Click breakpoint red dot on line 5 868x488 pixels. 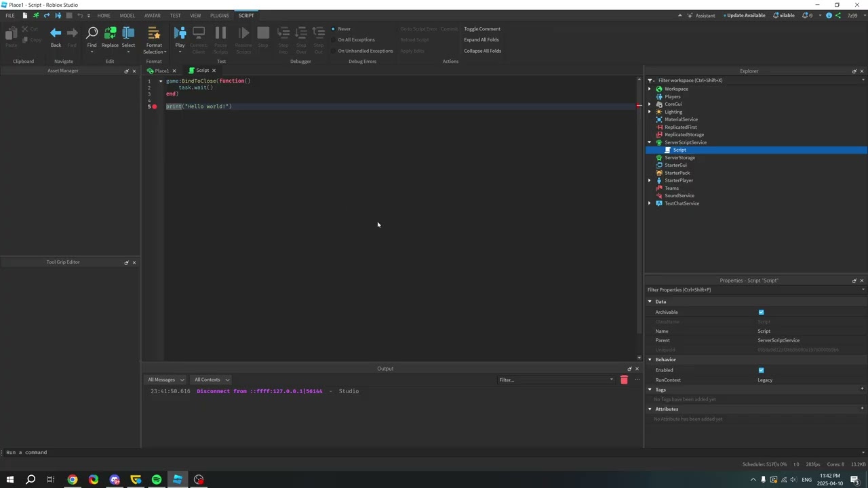(x=155, y=106)
